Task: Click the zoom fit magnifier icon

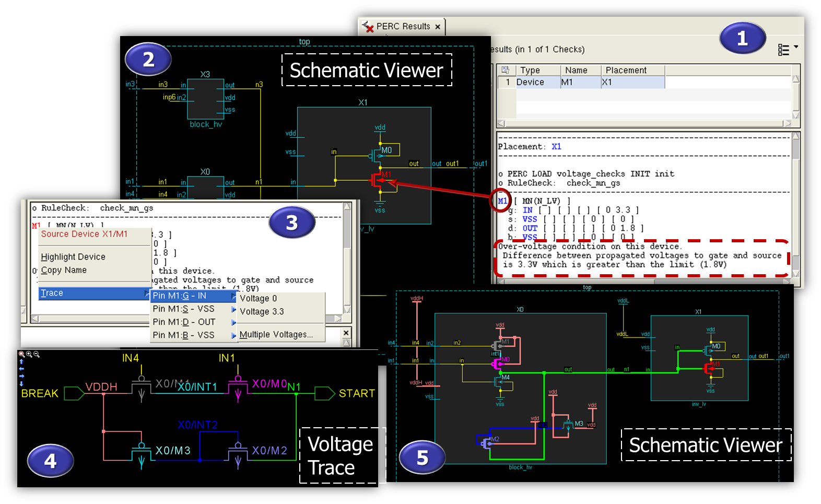Action: pos(21,354)
